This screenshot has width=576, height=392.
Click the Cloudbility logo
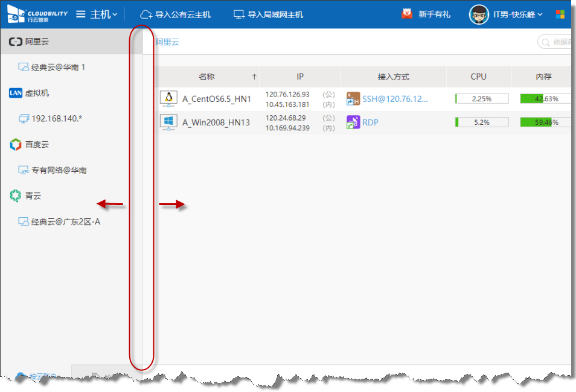tap(37, 14)
